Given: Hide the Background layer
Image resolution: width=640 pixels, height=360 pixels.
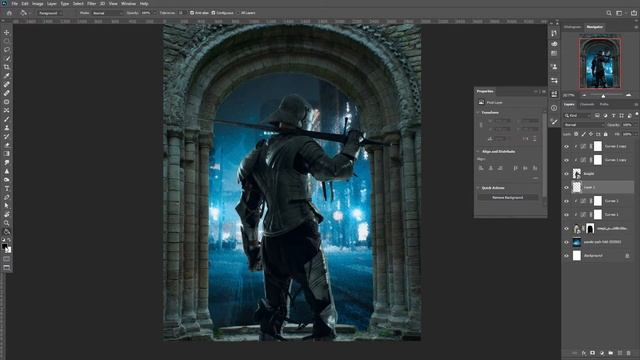Looking at the screenshot, I should (x=566, y=256).
